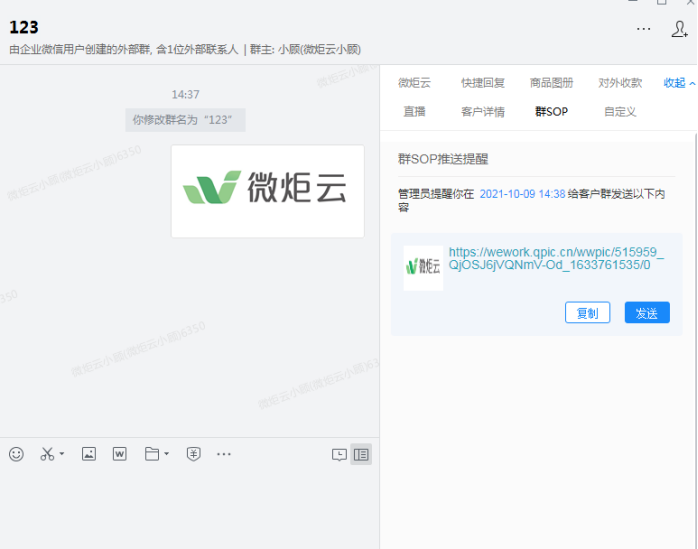
Task: Switch to the 微炬云 tab
Action: 414,83
